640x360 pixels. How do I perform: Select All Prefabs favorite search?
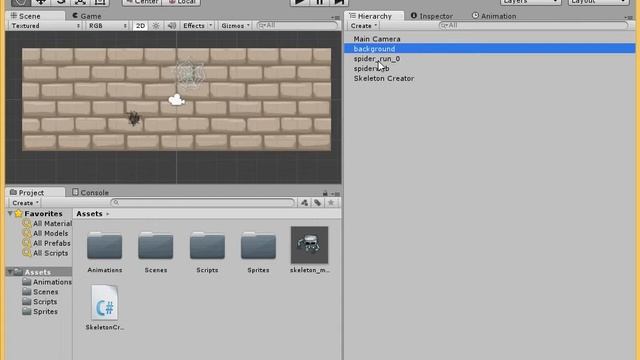coord(47,243)
